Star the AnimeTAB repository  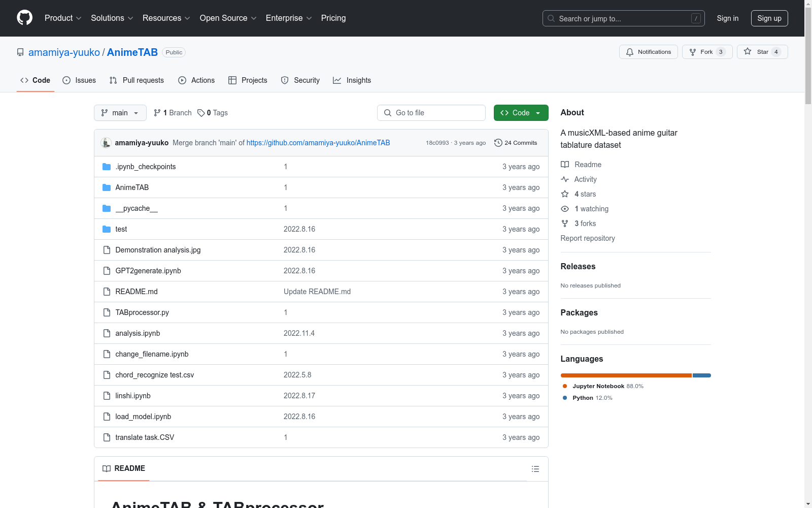click(x=762, y=52)
